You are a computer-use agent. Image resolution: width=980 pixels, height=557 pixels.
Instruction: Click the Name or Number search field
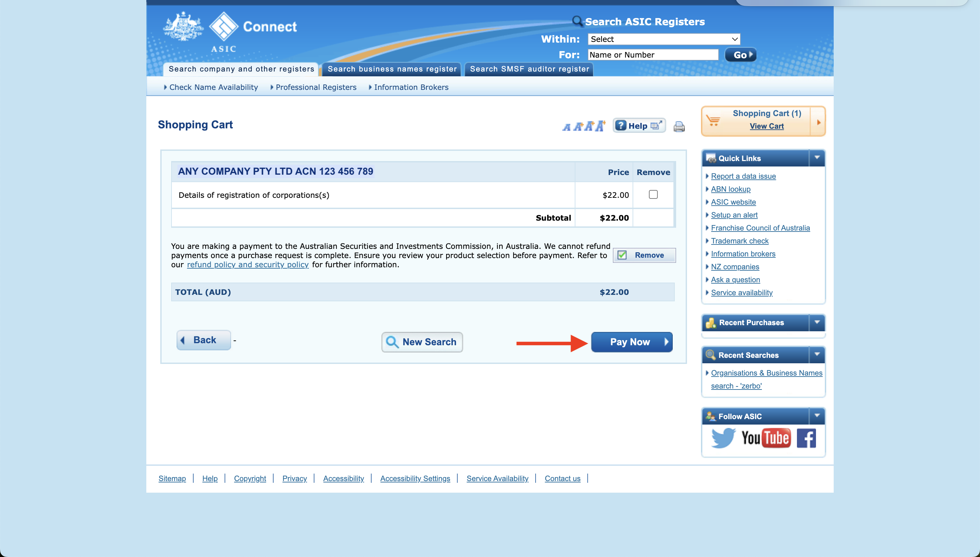tap(653, 55)
